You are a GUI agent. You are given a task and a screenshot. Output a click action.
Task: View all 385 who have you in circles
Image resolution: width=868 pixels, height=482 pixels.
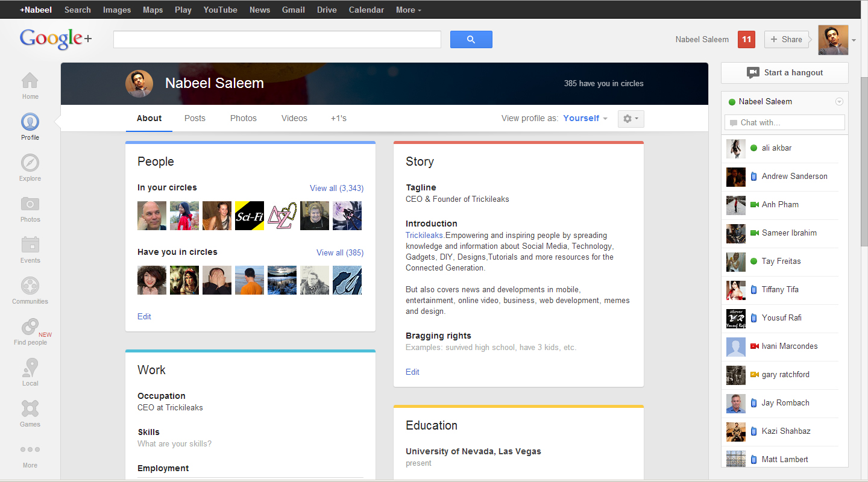coord(340,252)
